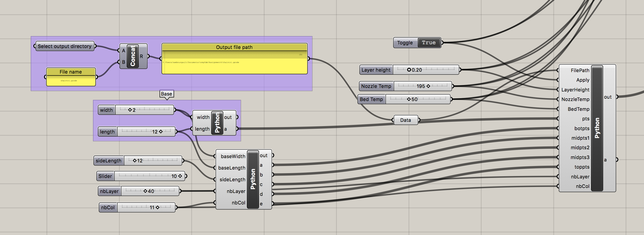Click the width input of Base Python component
Viewport: 644px width, 235px height.
pyautogui.click(x=203, y=117)
